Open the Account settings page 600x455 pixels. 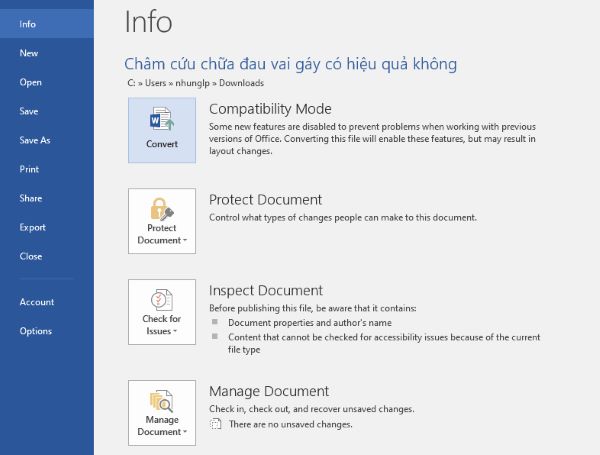(x=37, y=302)
